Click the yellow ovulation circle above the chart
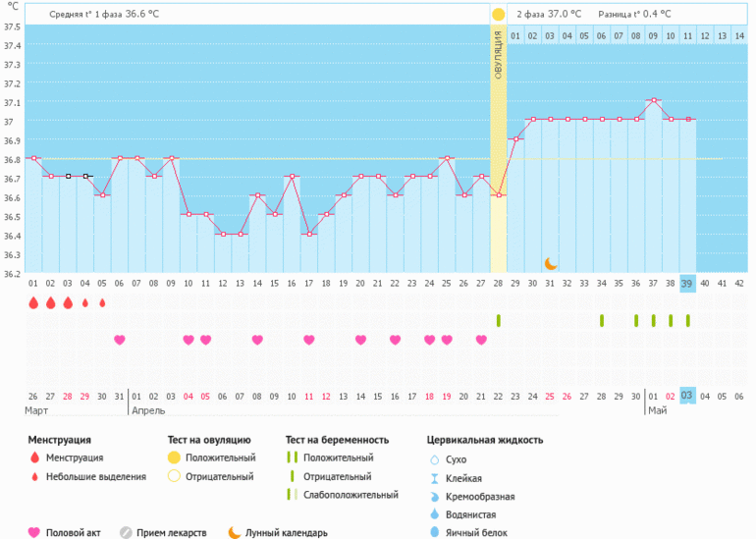 (499, 15)
